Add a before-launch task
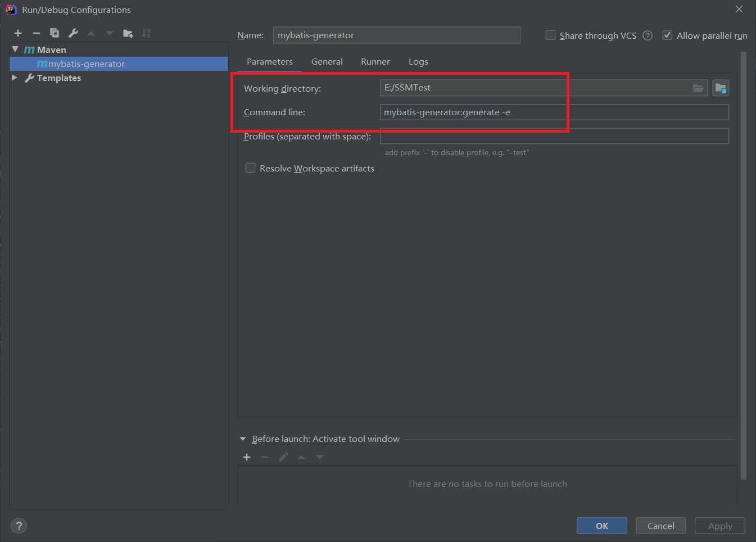The image size is (756, 542). [247, 457]
